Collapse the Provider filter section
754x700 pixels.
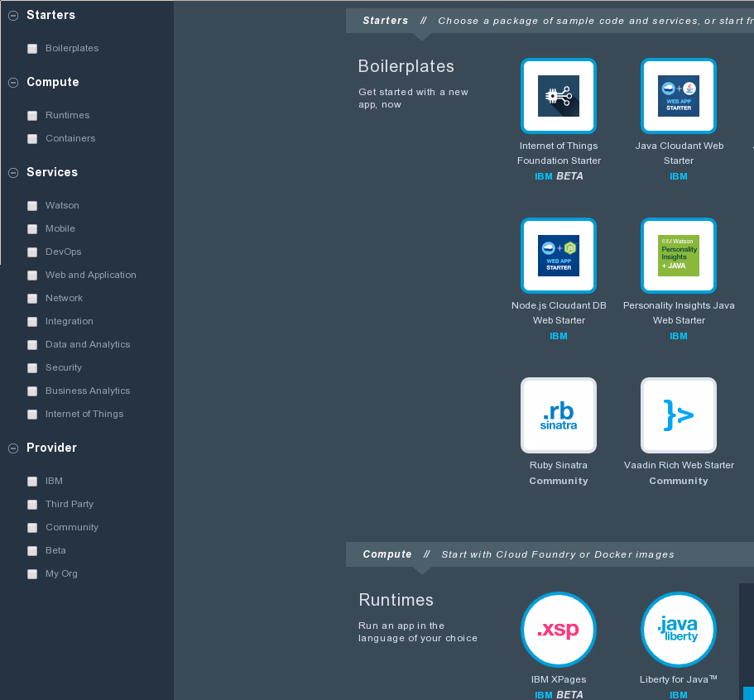[x=12, y=448]
